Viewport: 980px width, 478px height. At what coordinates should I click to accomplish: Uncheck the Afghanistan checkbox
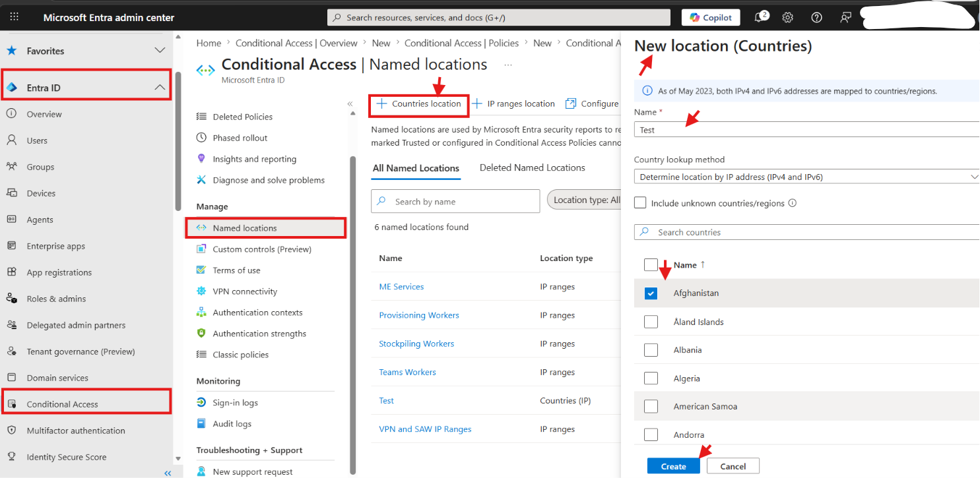[651, 293]
